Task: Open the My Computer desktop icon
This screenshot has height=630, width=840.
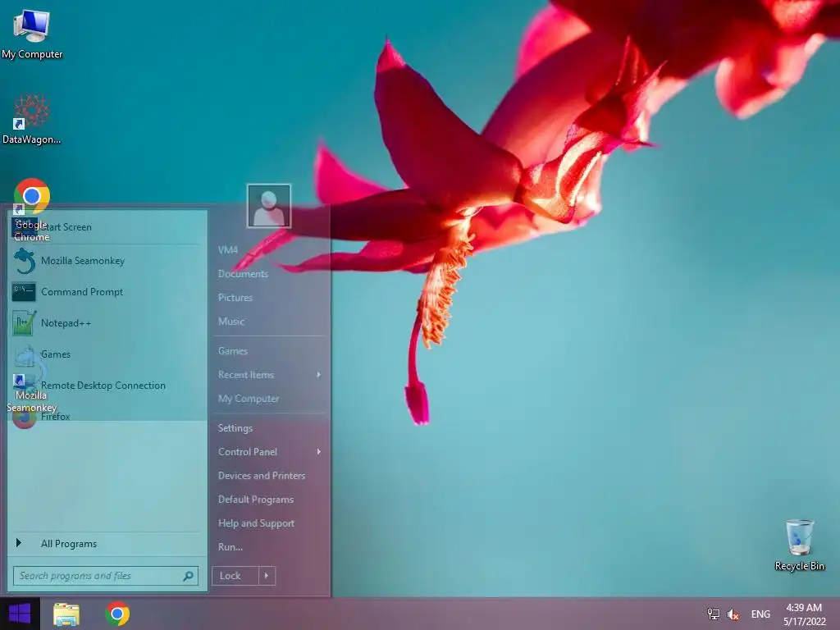Action: (32, 34)
